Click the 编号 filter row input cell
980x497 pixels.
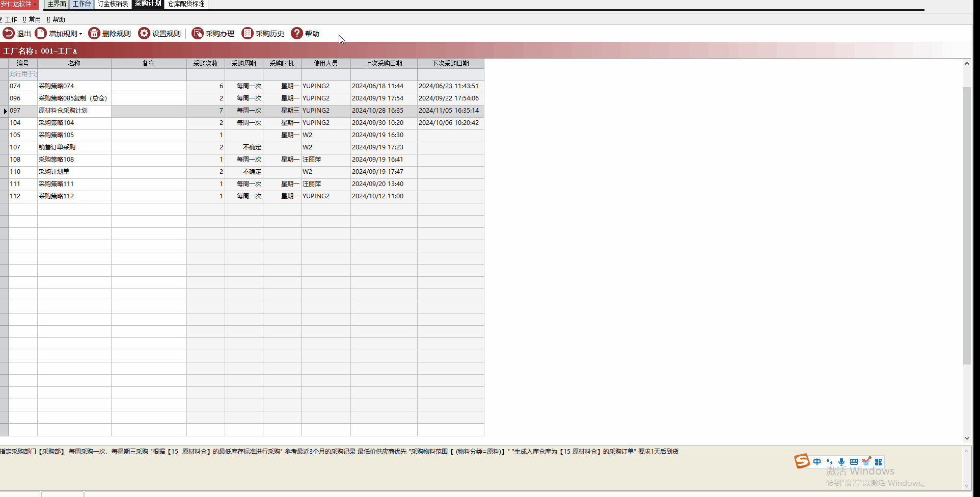(23, 74)
